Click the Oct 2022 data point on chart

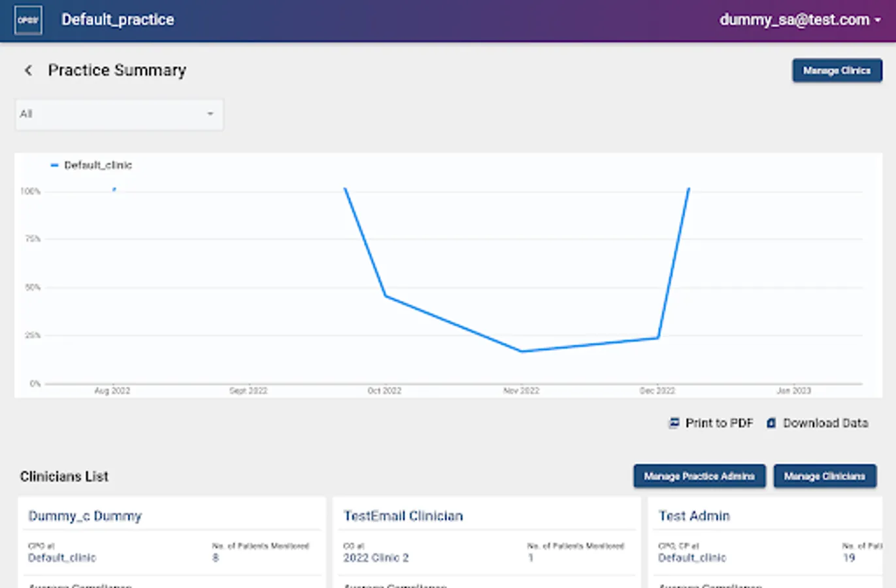pos(386,296)
